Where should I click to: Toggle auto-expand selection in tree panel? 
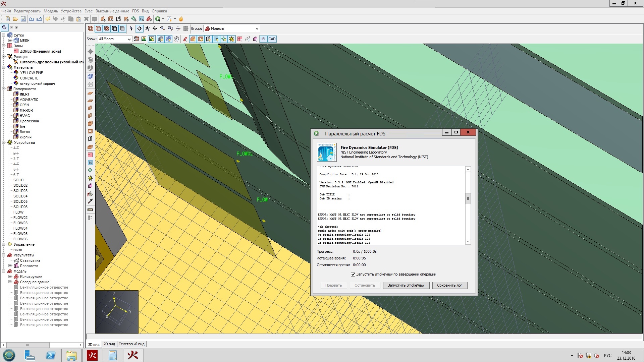coord(4,27)
